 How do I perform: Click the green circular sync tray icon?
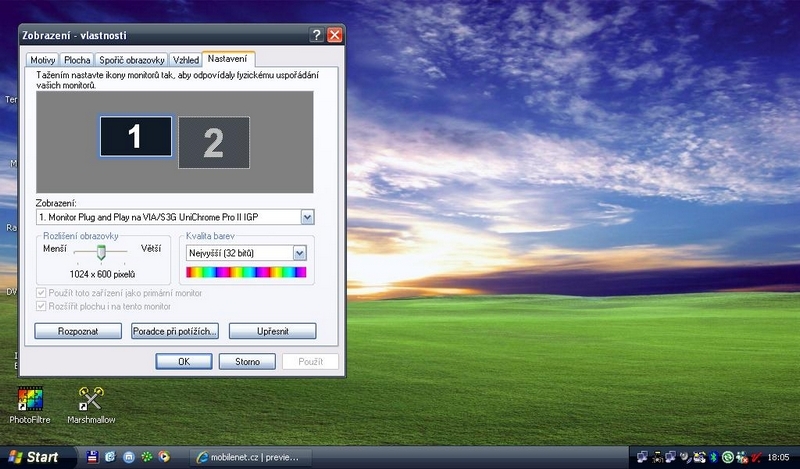pos(729,457)
